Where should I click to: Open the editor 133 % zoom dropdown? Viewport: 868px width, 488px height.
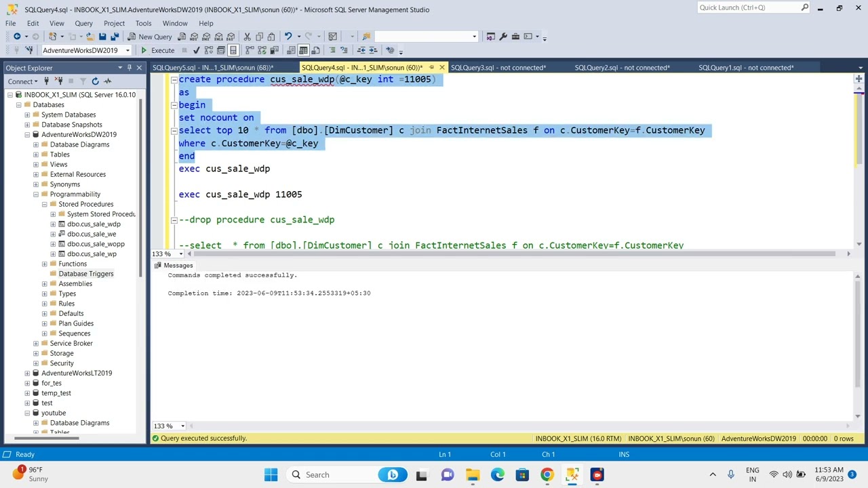pos(182,253)
